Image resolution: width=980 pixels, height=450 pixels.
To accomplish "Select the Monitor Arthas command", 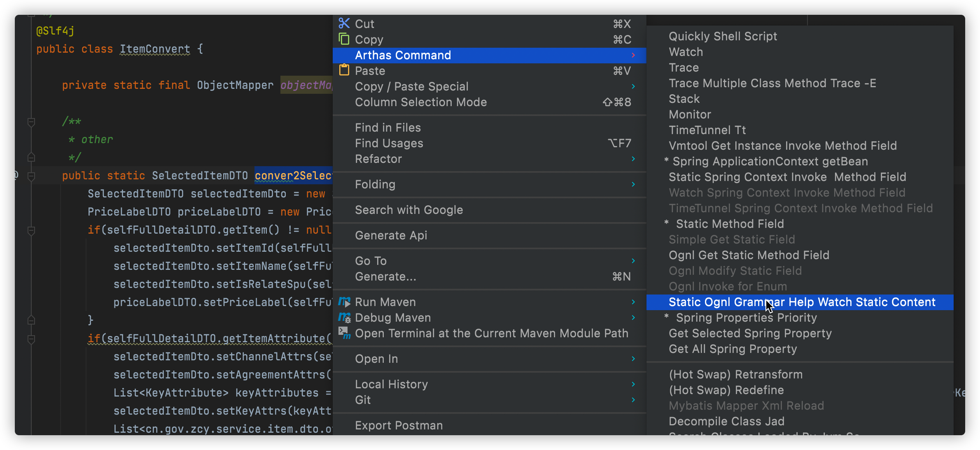I will pos(800,114).
